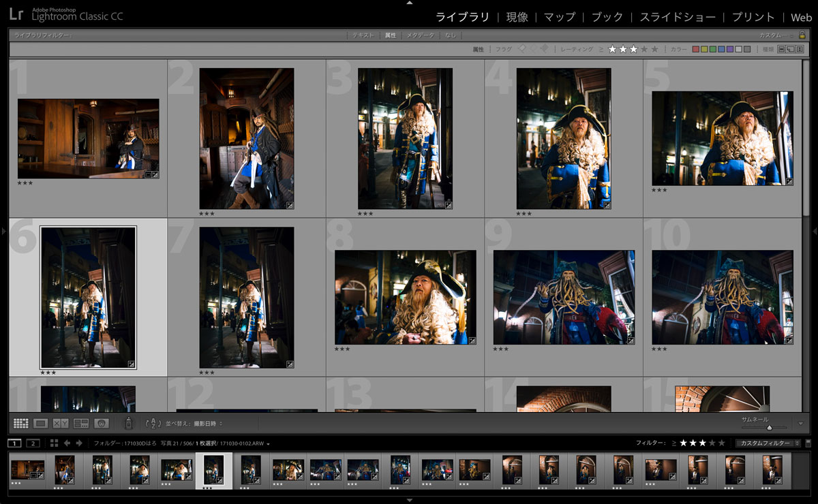This screenshot has height=504, width=818.
Task: Open the カスタム preset dropdown in filter bar
Action: [x=777, y=35]
